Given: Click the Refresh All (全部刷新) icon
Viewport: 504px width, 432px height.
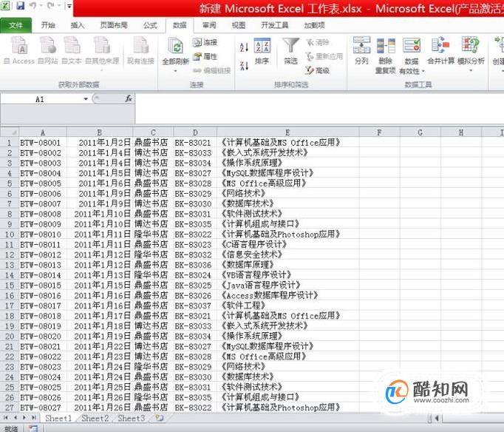Looking at the screenshot, I should (x=175, y=47).
